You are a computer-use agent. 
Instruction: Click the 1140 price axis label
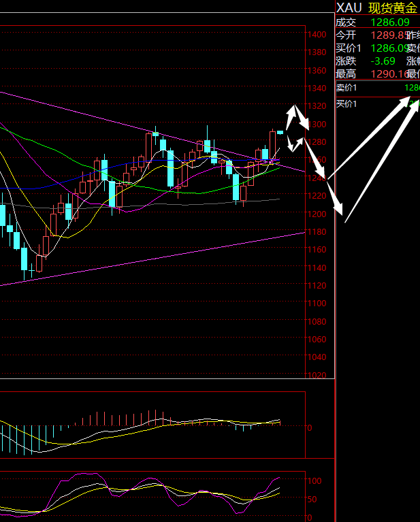tap(317, 267)
